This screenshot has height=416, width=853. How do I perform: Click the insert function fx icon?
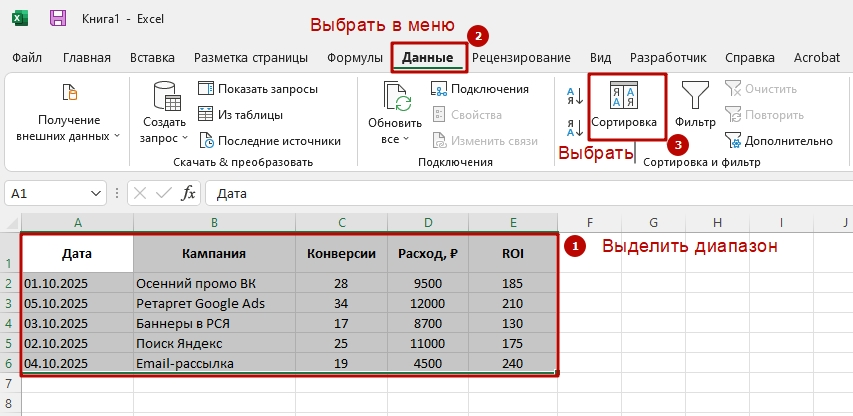click(x=188, y=193)
